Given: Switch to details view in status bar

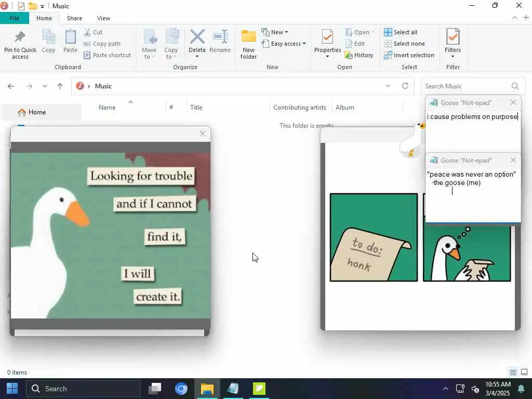Looking at the screenshot, I should click(x=513, y=373).
